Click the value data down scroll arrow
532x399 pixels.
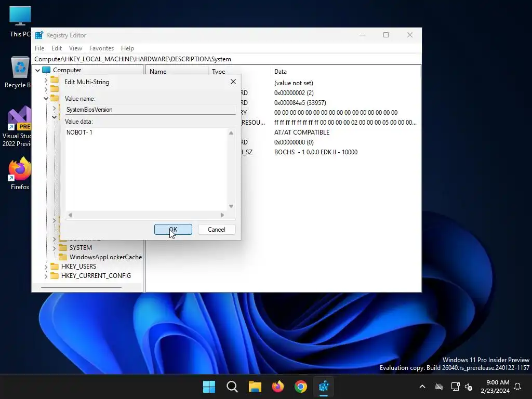tap(231, 206)
